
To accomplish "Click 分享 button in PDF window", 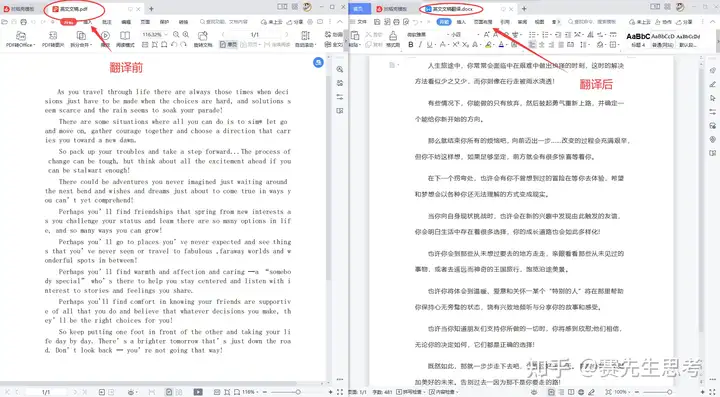I will pos(295,22).
